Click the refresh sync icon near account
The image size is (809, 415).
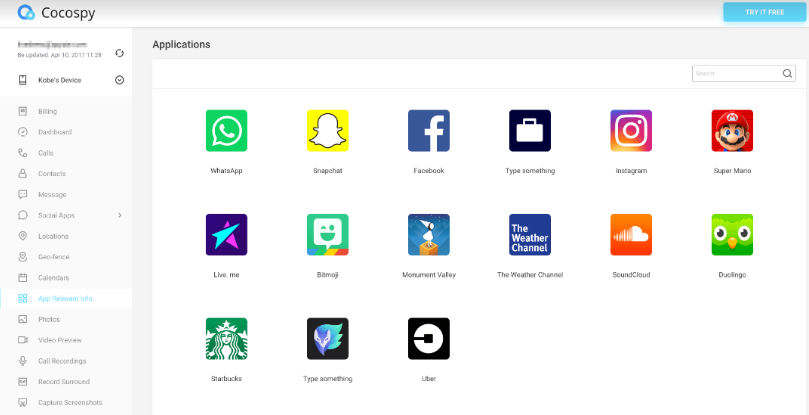[120, 53]
